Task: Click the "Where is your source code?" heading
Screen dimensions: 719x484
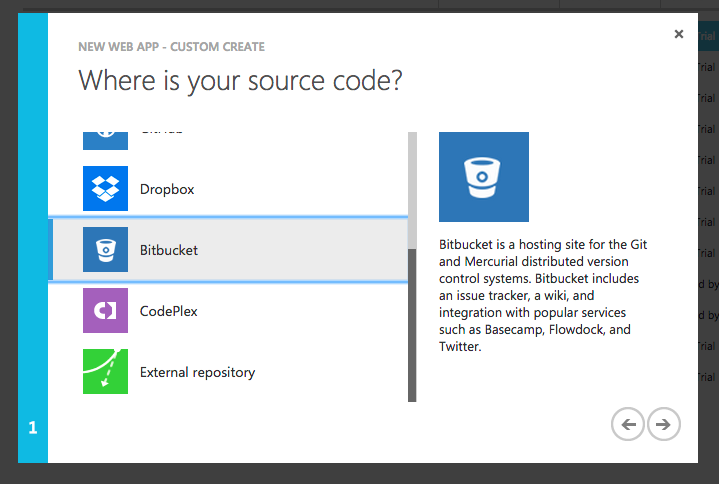Action: point(240,81)
